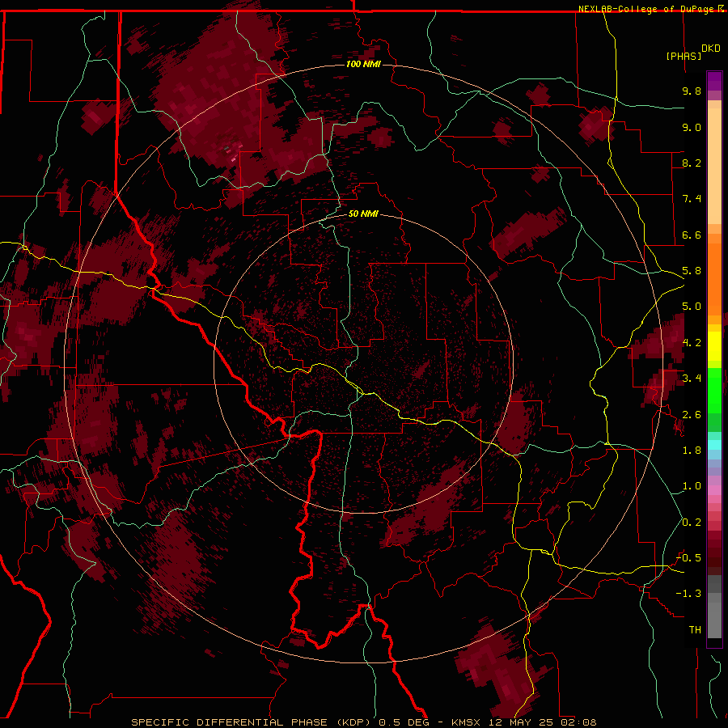Click the 6.6 value on the color scale

pyautogui.click(x=692, y=235)
